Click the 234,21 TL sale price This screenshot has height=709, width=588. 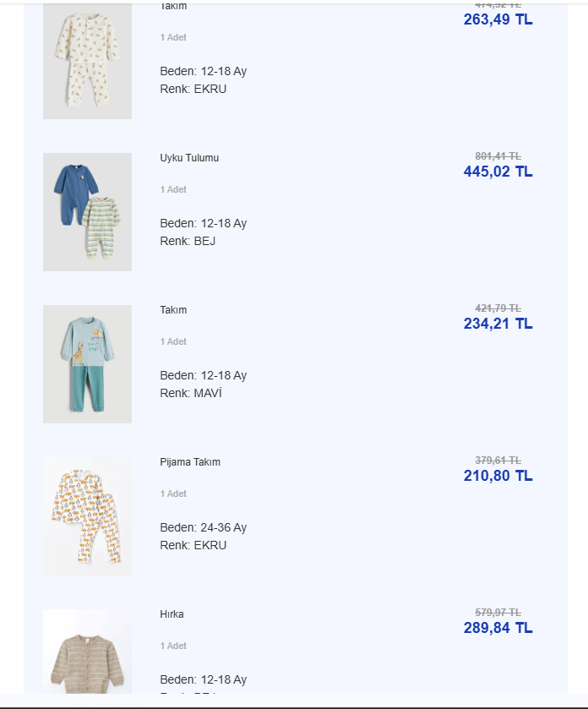click(x=498, y=324)
